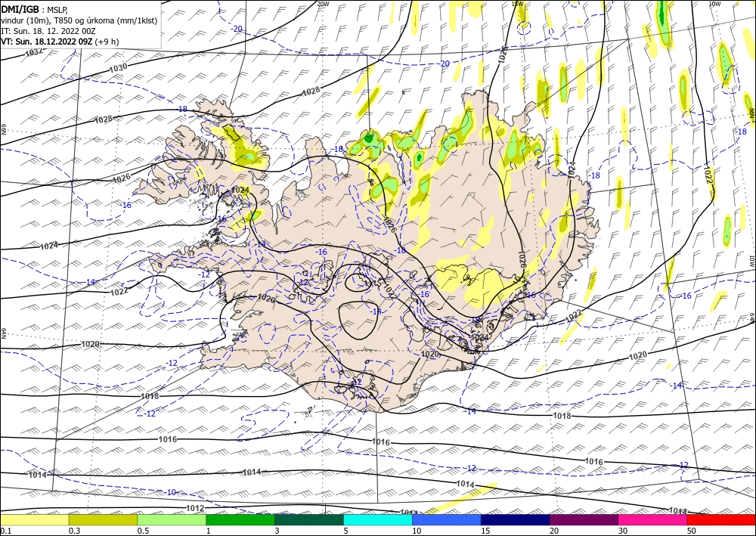The width and height of the screenshot is (756, 536).
Task: Click the yellow 0.1–0.3 mm legend swatch
Action: (x=35, y=519)
